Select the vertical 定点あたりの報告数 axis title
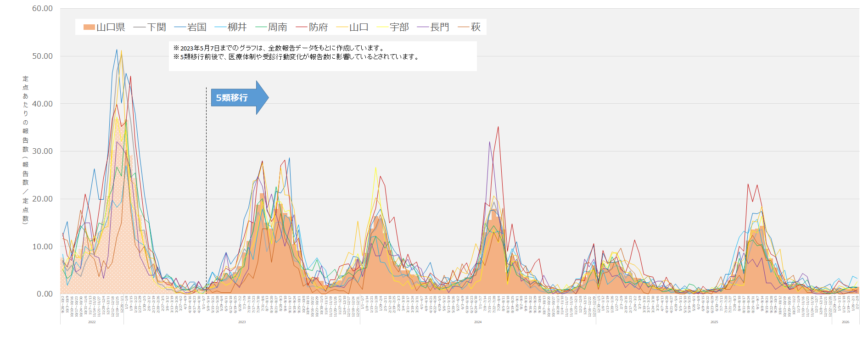This screenshot has height=347, width=868. 25,149
